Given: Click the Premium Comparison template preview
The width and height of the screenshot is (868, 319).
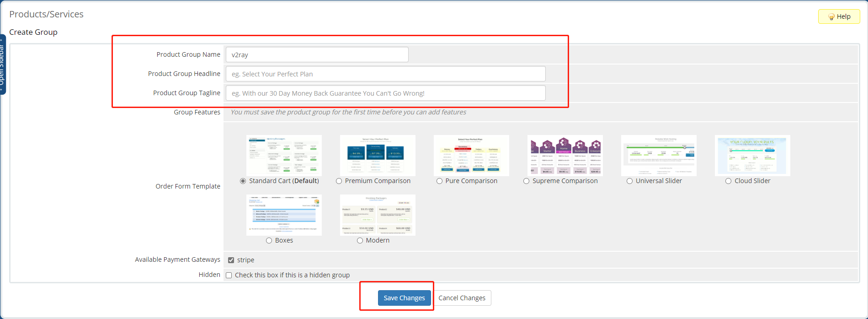Looking at the screenshot, I should click(378, 156).
